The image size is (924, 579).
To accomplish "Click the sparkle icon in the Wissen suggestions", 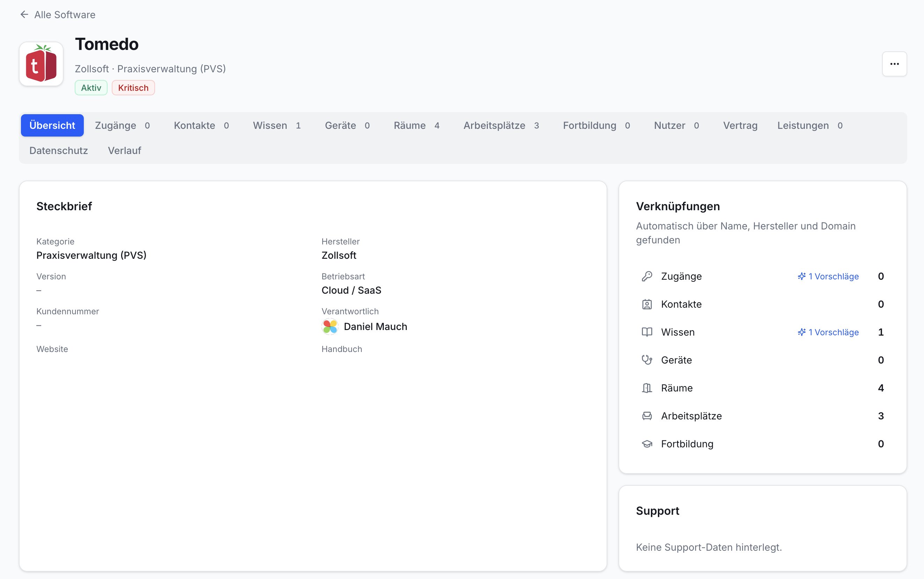I will click(801, 332).
